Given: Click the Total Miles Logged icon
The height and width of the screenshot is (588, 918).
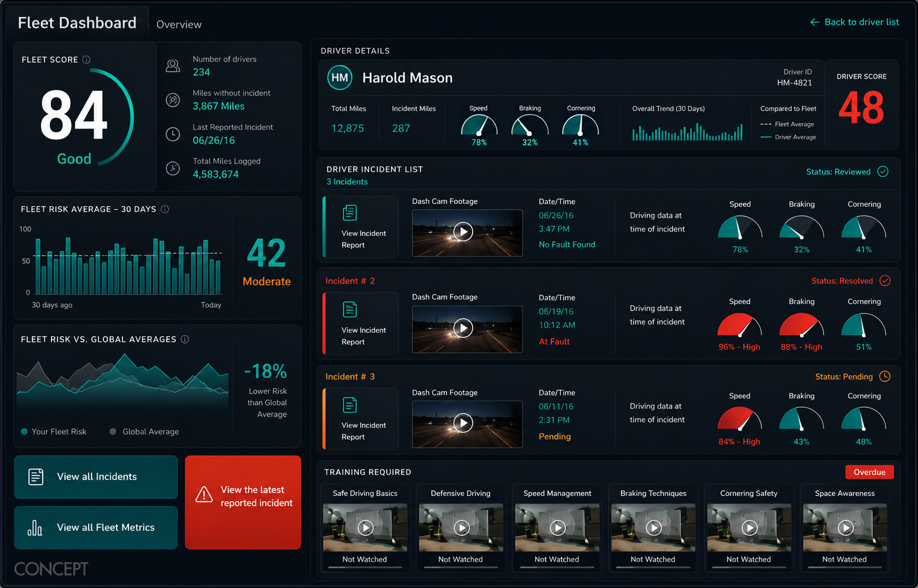Looking at the screenshot, I should (173, 168).
